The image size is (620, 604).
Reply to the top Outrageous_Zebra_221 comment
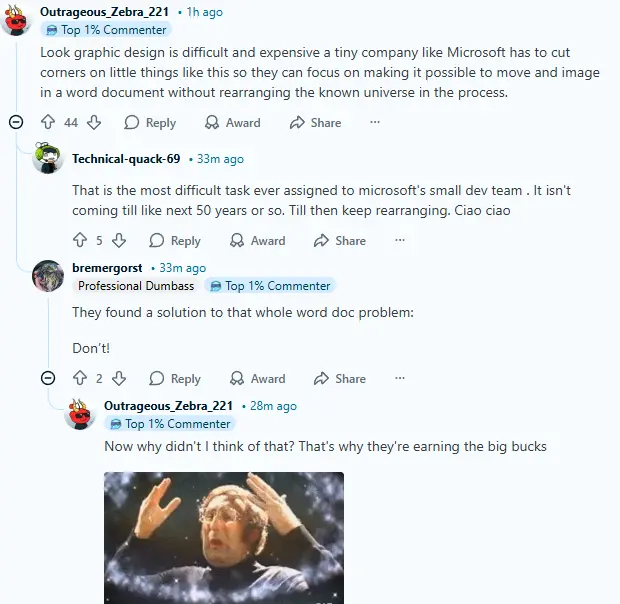[x=149, y=122]
